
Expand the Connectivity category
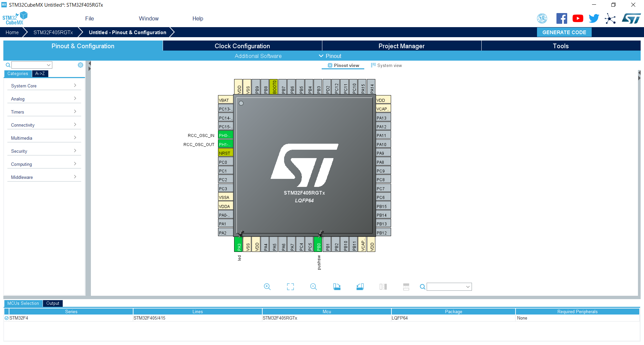point(44,125)
